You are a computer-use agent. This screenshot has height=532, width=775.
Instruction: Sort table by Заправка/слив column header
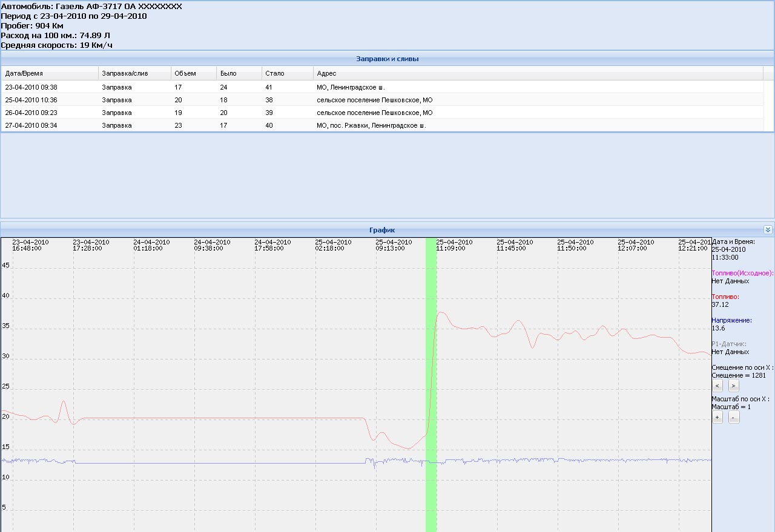pos(134,73)
